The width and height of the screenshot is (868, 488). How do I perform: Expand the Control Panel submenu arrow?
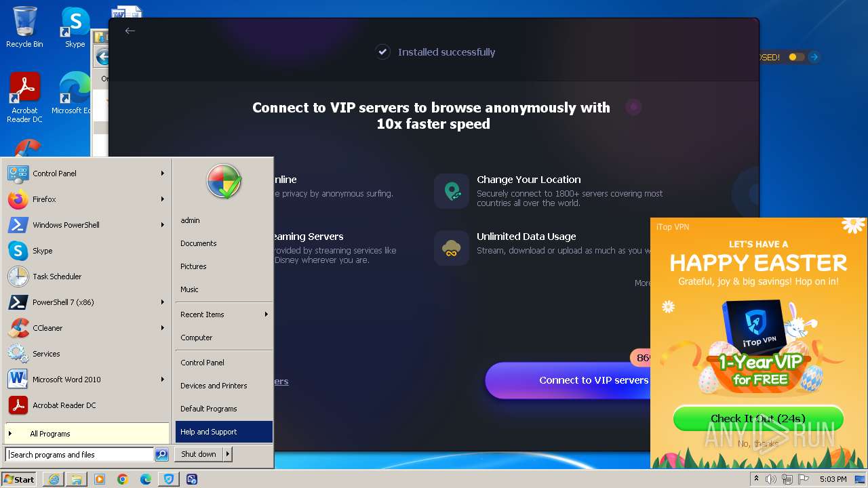[x=163, y=174]
